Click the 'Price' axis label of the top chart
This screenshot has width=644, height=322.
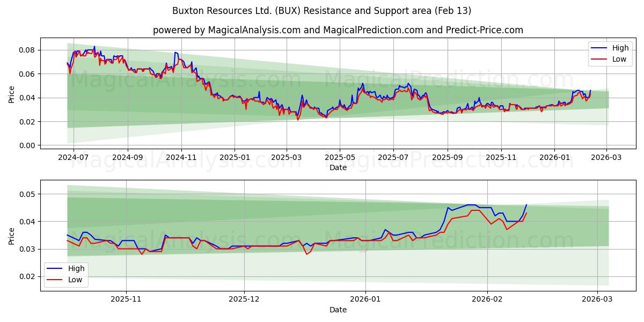tap(12, 94)
